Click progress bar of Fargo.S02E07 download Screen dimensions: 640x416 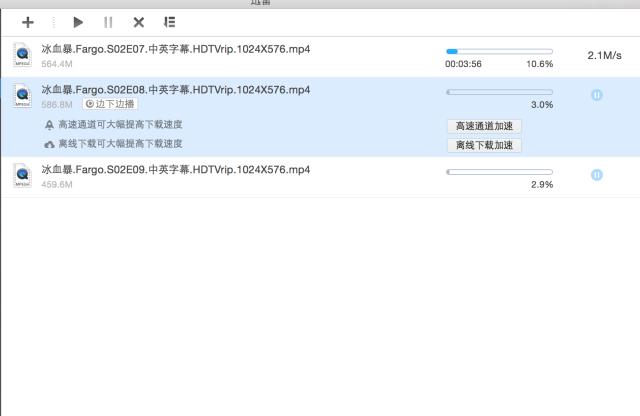[500, 51]
